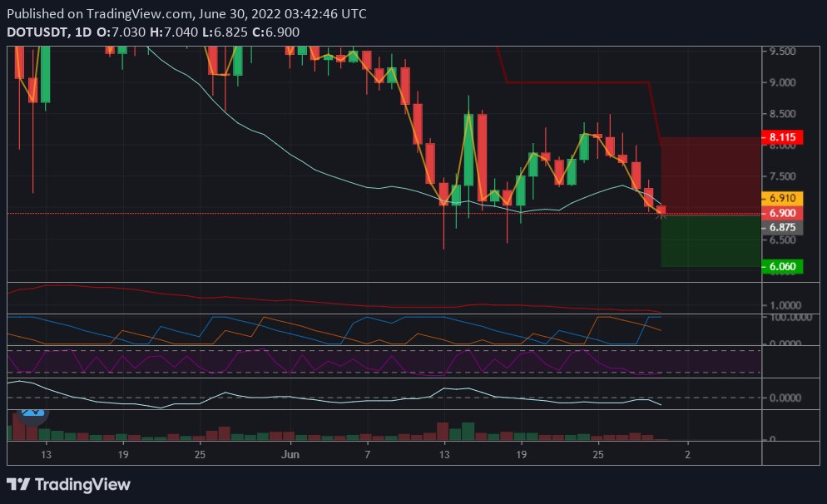Click the green profit zone of the short position
This screenshot has height=504, width=827.
pyautogui.click(x=711, y=240)
